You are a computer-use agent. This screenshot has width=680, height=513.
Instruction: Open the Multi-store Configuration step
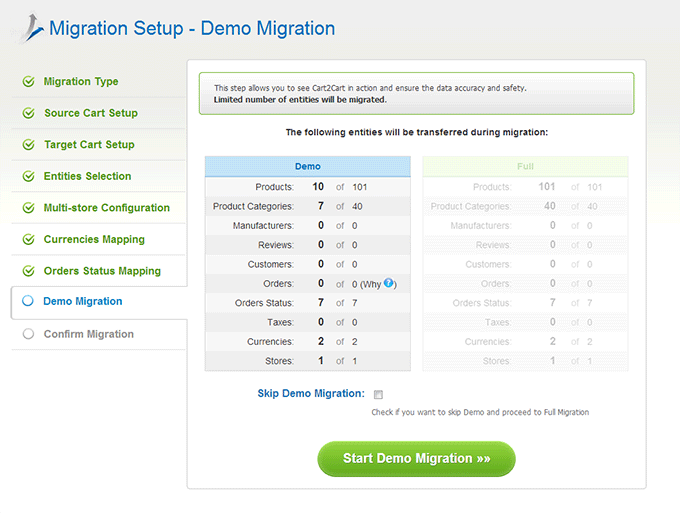[x=107, y=208]
